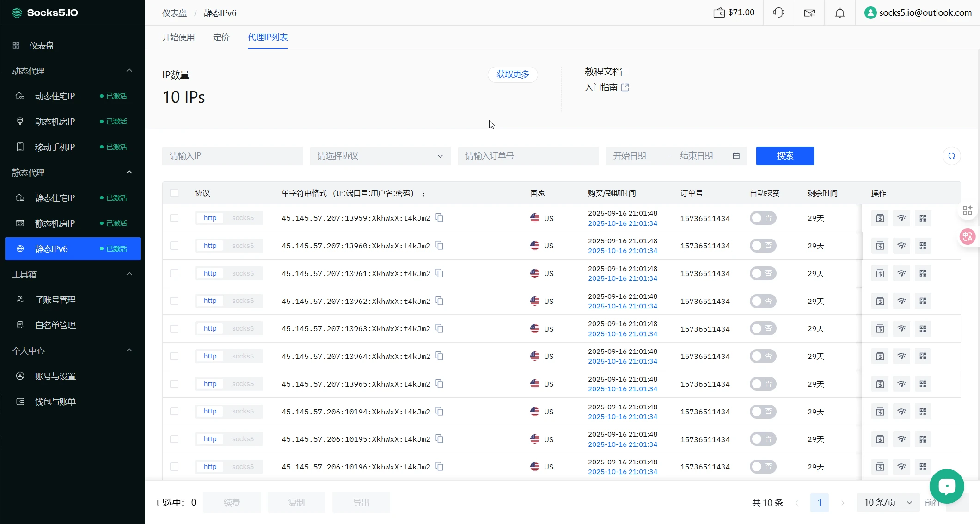Test connectivity for port 13964 row
Image resolution: width=980 pixels, height=524 pixels.
[901, 356]
